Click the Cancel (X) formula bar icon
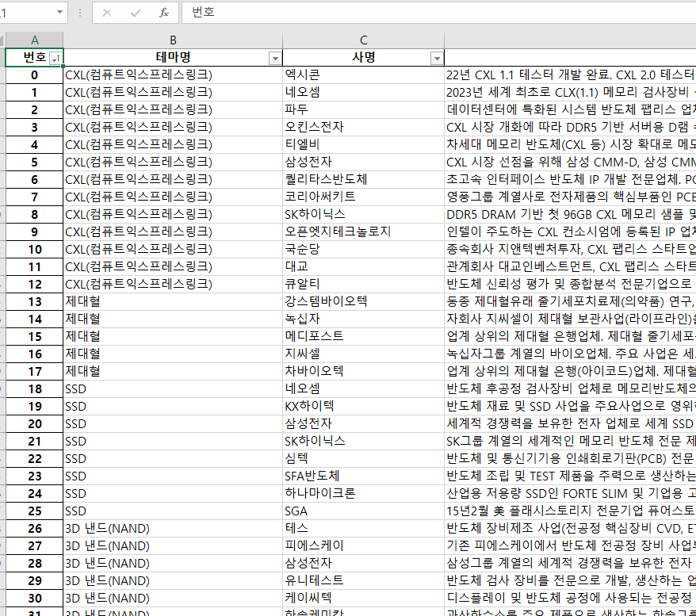Image resolution: width=696 pixels, height=616 pixels. (x=107, y=13)
